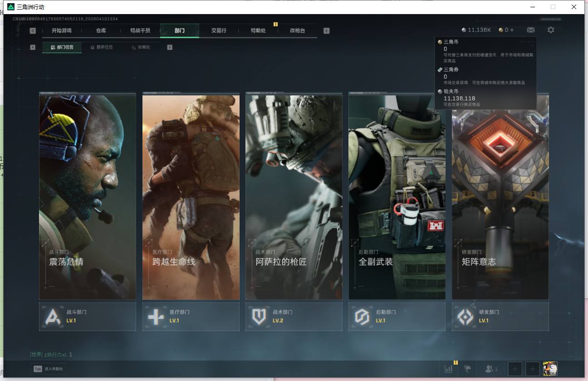Open the 阿萨拉的枪匠 mission card

point(294,196)
